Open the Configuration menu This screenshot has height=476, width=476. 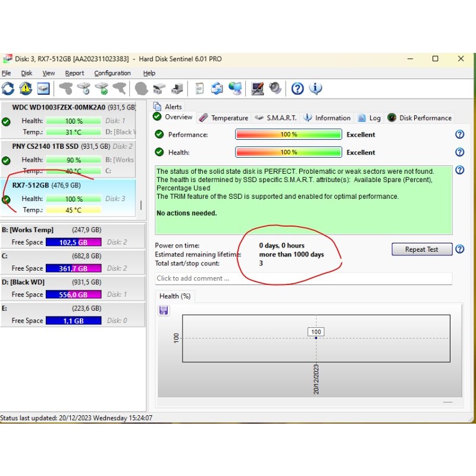click(112, 73)
